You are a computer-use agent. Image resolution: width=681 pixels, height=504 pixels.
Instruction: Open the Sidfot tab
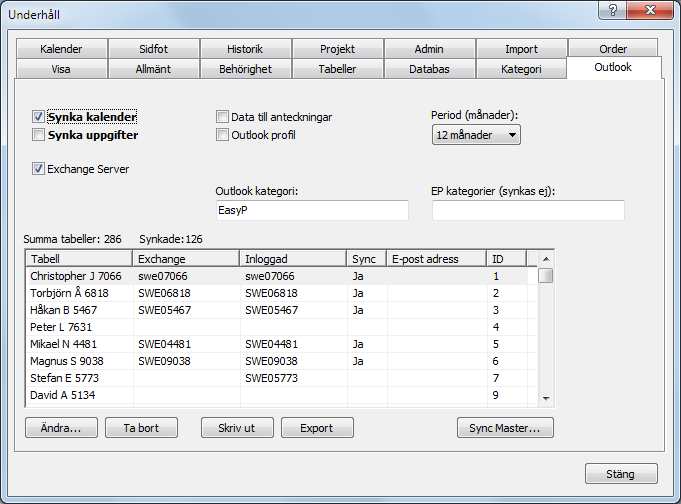click(x=153, y=49)
